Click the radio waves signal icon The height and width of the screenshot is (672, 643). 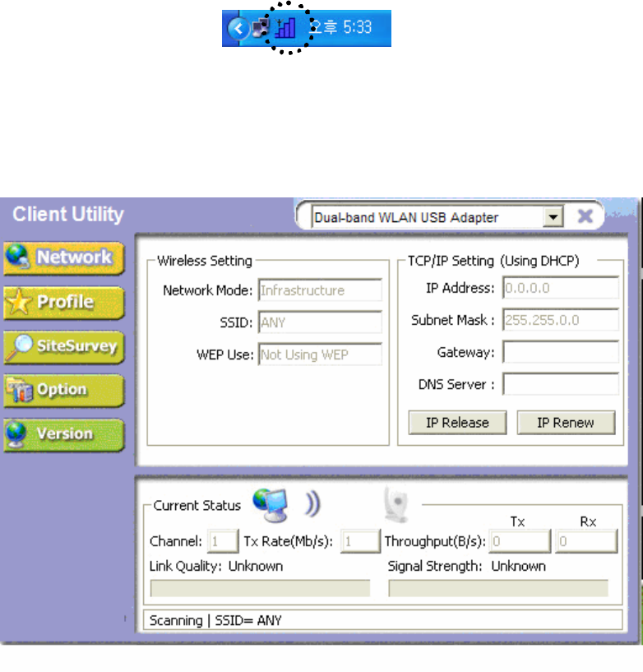[312, 504]
